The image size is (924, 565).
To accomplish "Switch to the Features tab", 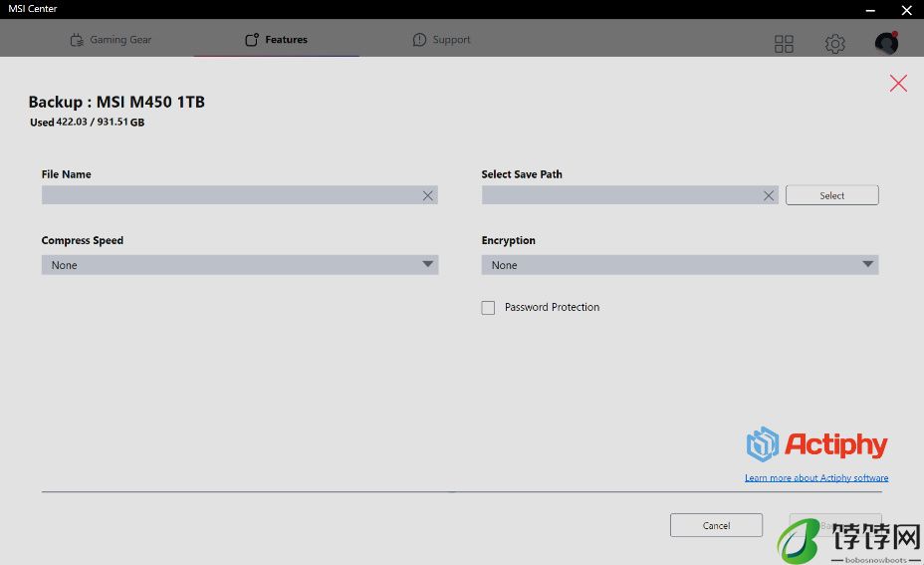I will pos(276,40).
